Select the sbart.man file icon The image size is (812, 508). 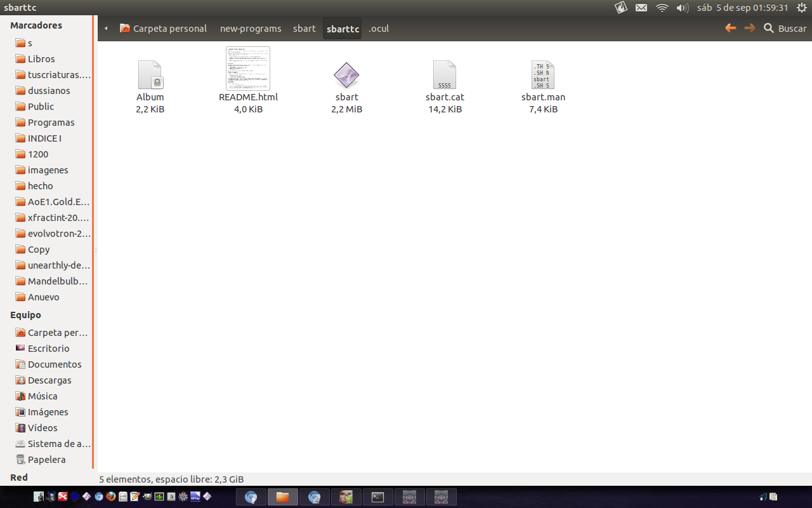point(542,75)
